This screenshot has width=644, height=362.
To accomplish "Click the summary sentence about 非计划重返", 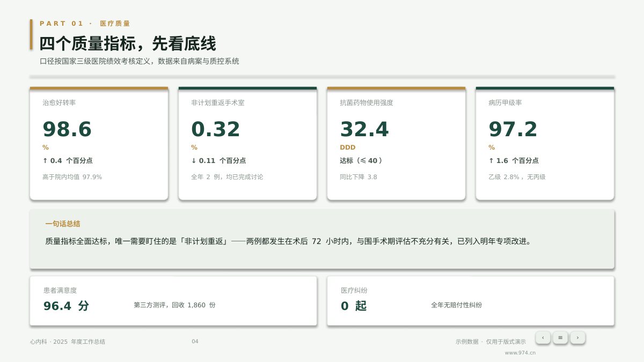I will pyautogui.click(x=290, y=241).
